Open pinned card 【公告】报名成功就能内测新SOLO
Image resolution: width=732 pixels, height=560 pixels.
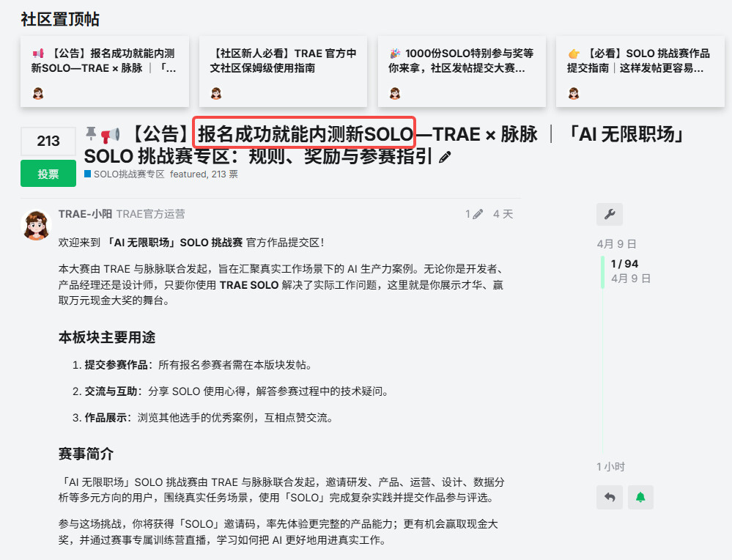pyautogui.click(x=104, y=61)
